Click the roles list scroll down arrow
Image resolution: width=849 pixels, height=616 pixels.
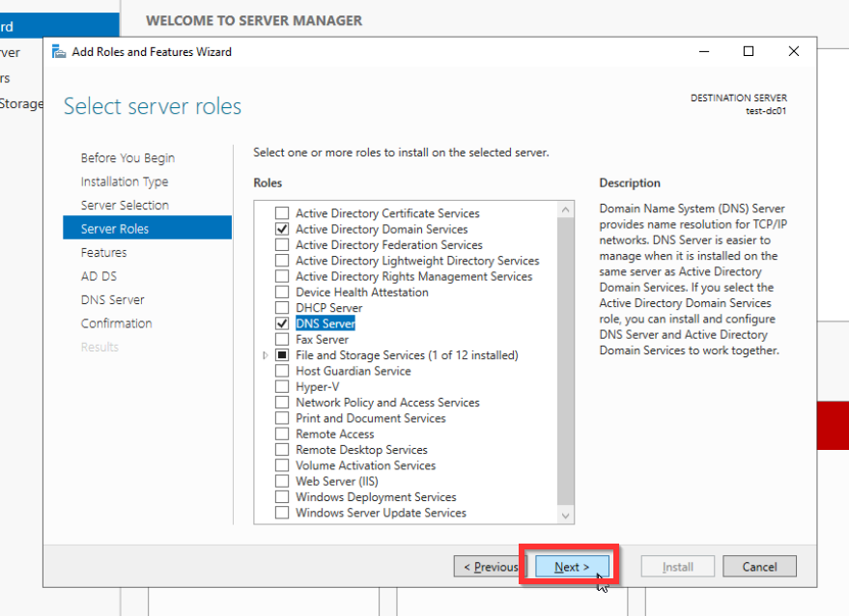pyautogui.click(x=565, y=516)
